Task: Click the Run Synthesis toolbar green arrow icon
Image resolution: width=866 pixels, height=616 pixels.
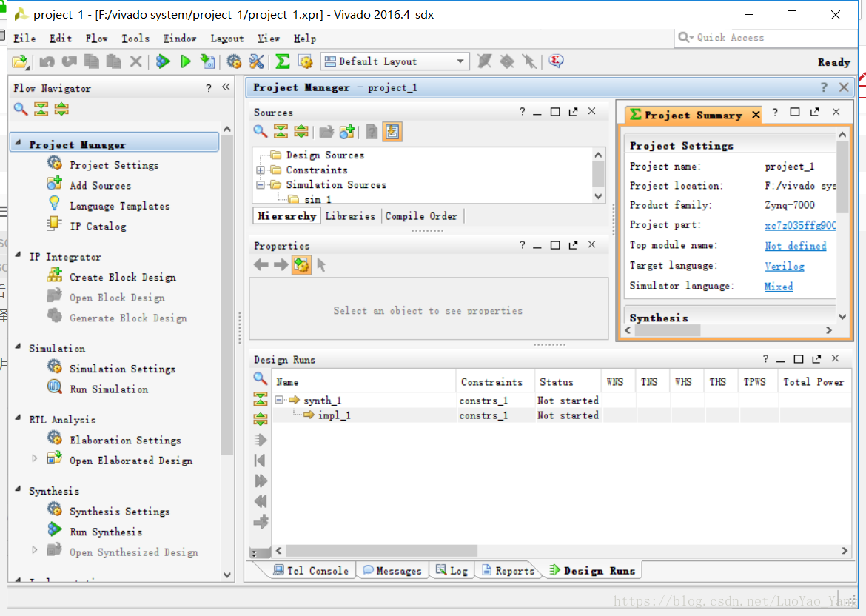Action: pos(163,61)
